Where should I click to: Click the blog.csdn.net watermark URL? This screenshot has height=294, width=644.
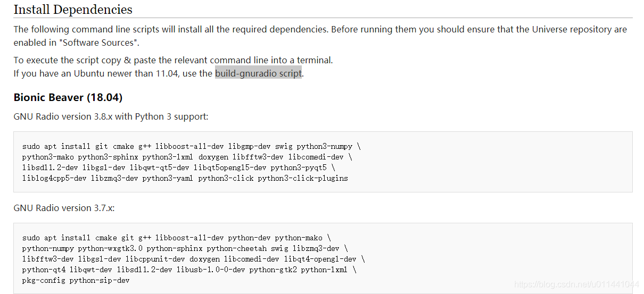[577, 284]
